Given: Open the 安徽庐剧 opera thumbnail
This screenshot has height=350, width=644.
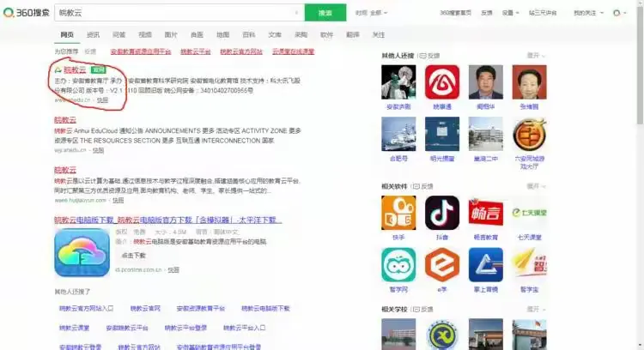Looking at the screenshot, I should coord(398,82).
